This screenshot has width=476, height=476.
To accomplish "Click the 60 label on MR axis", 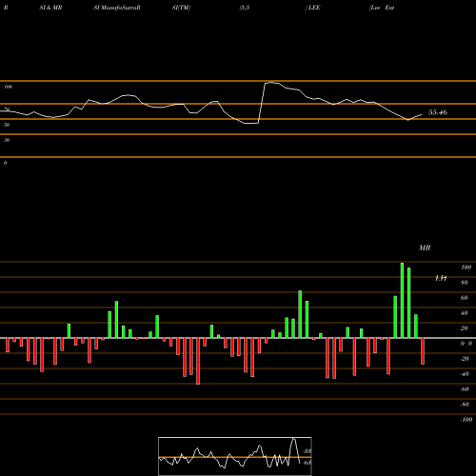I will click(x=465, y=298).
